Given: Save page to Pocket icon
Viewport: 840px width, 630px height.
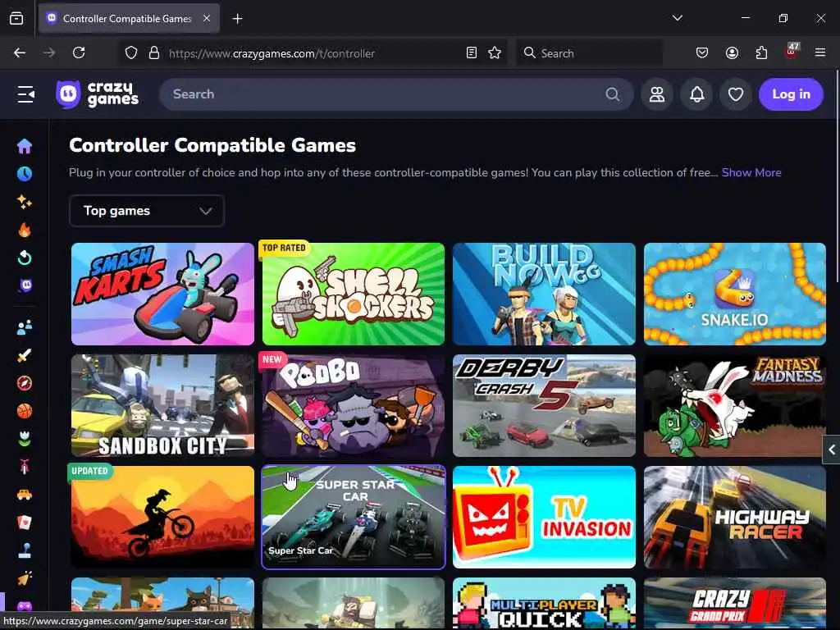Looking at the screenshot, I should pyautogui.click(x=702, y=53).
